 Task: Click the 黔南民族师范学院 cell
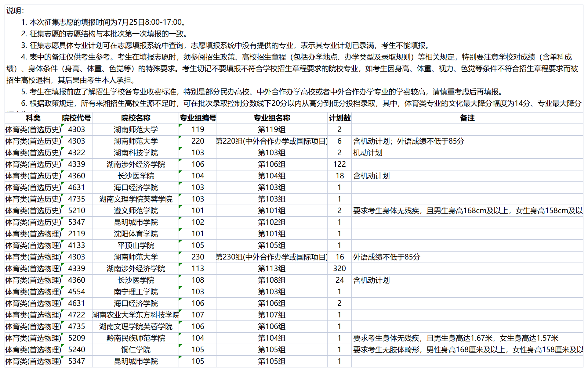click(x=136, y=338)
